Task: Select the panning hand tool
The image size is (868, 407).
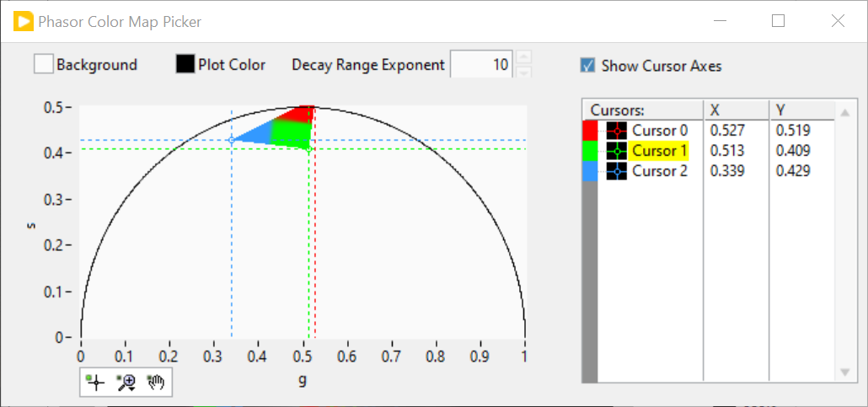Action: click(156, 382)
